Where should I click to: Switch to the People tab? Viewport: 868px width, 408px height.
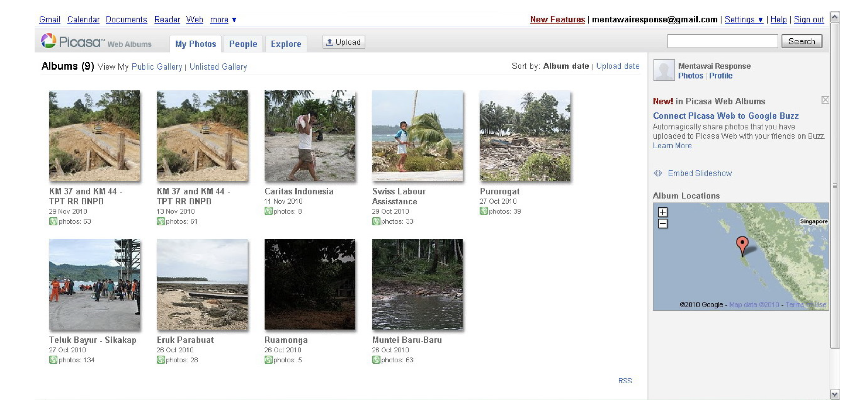point(243,44)
